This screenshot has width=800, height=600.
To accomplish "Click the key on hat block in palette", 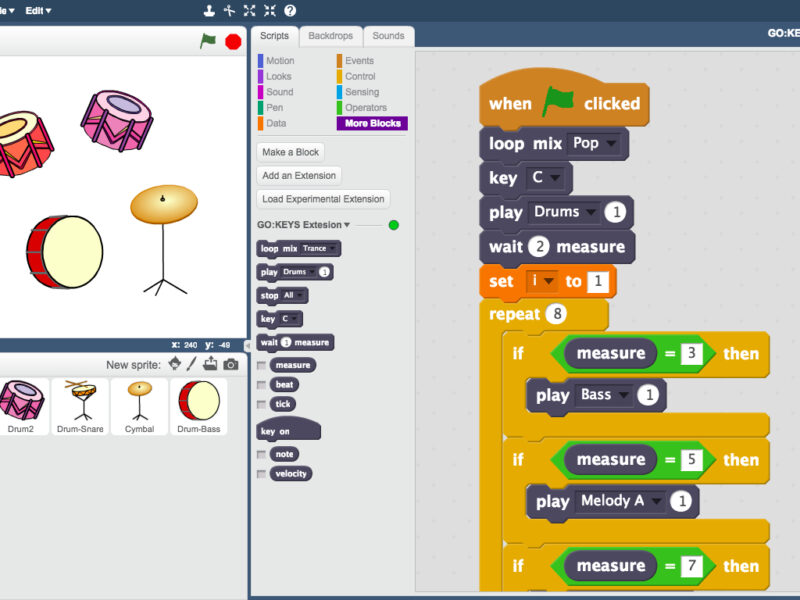I will pyautogui.click(x=288, y=428).
